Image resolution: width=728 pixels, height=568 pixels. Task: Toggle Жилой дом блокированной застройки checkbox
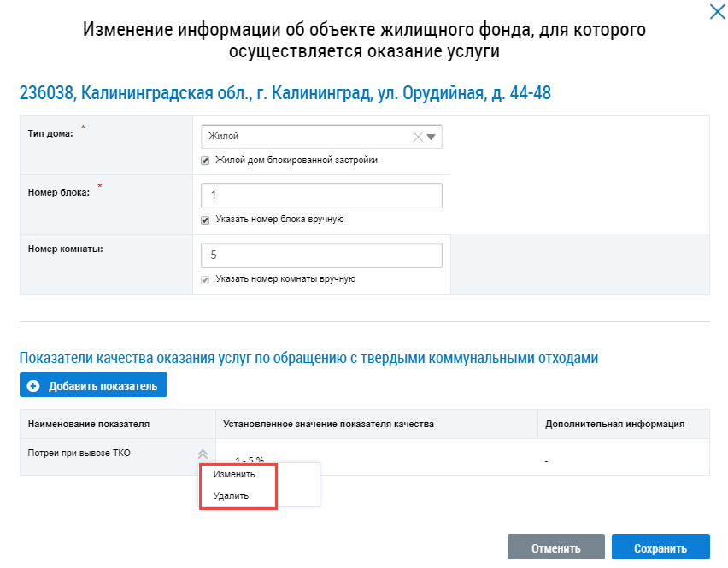click(205, 160)
